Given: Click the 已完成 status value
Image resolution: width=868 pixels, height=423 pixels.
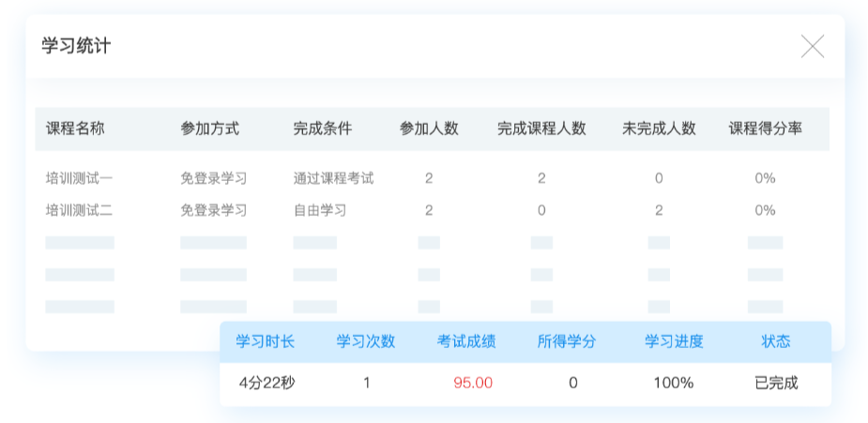Looking at the screenshot, I should point(776,383).
